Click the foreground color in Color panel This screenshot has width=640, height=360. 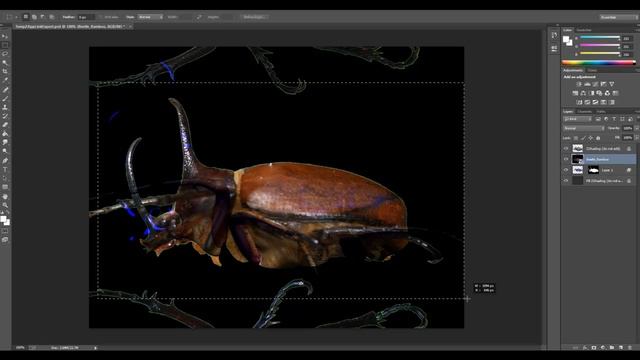tap(566, 39)
